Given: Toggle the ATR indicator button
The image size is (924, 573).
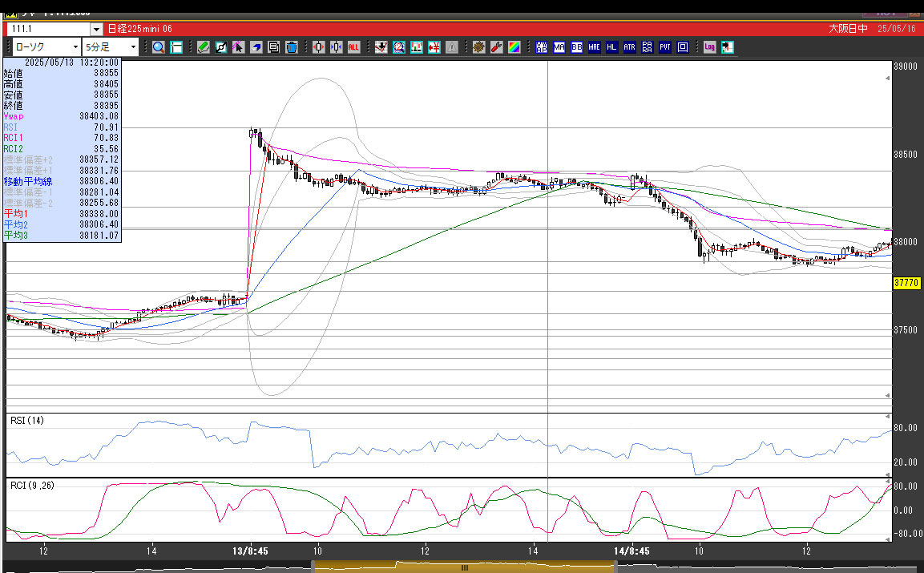Looking at the screenshot, I should click(629, 47).
